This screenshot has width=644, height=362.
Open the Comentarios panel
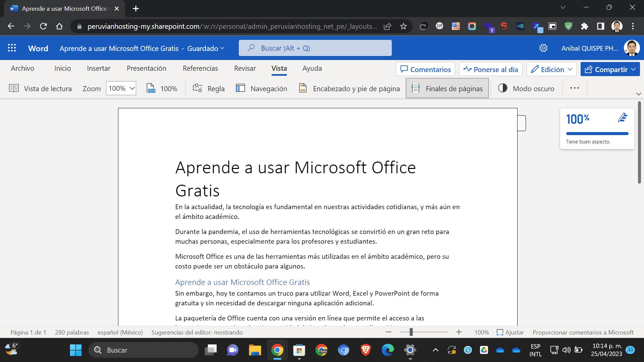(425, 69)
